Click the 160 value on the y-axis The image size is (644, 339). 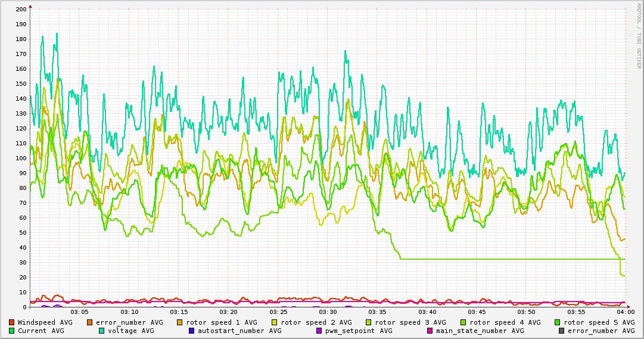tap(21, 69)
